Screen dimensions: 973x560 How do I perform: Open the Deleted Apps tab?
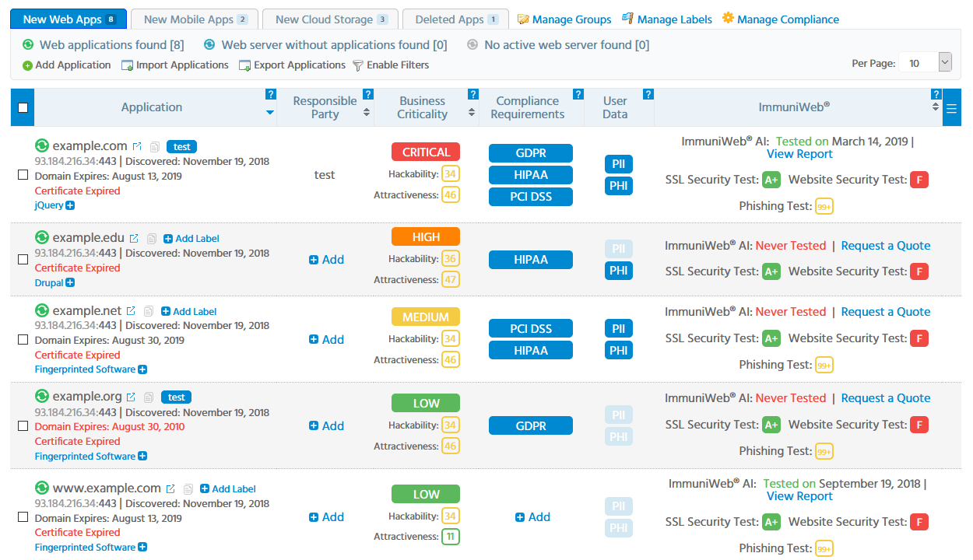(455, 19)
